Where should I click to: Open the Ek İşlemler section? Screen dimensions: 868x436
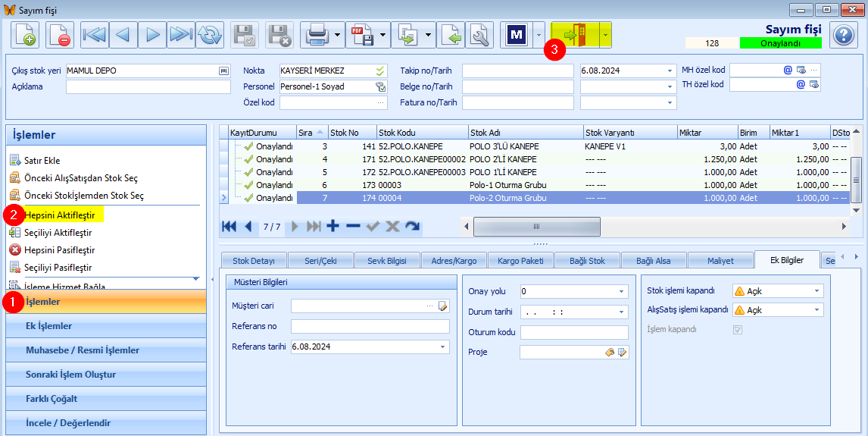106,326
